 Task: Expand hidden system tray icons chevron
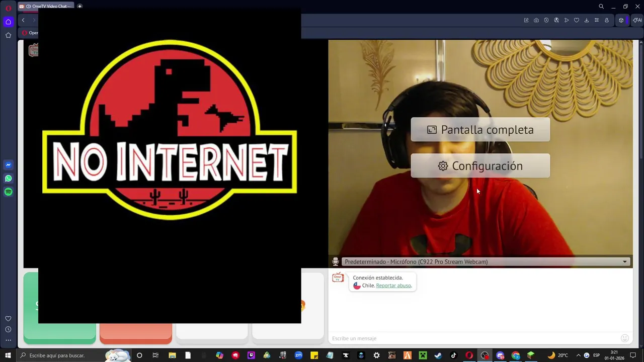click(578, 355)
